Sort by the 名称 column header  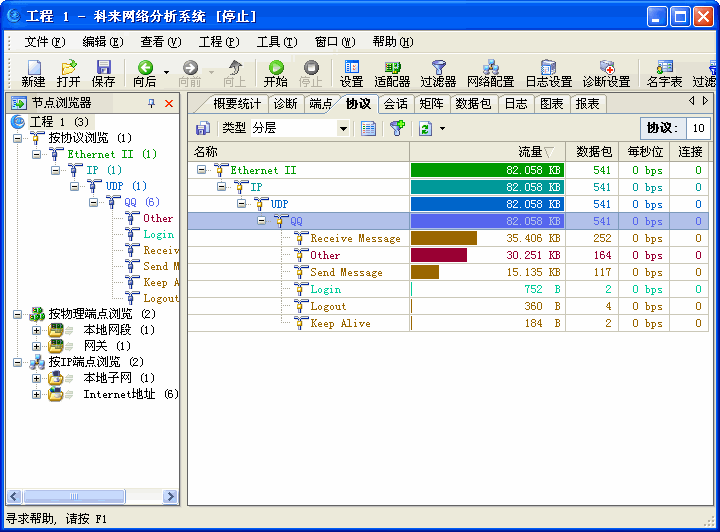298,152
